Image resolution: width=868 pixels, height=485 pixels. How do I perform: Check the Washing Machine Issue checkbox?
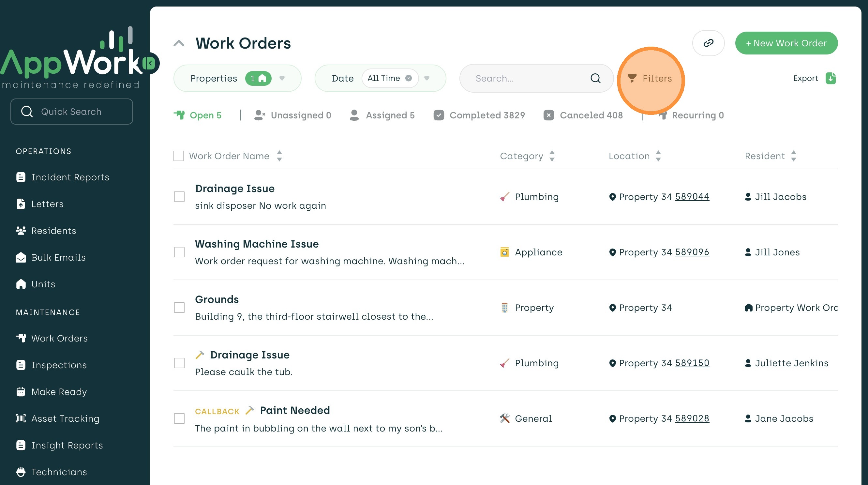[179, 252]
